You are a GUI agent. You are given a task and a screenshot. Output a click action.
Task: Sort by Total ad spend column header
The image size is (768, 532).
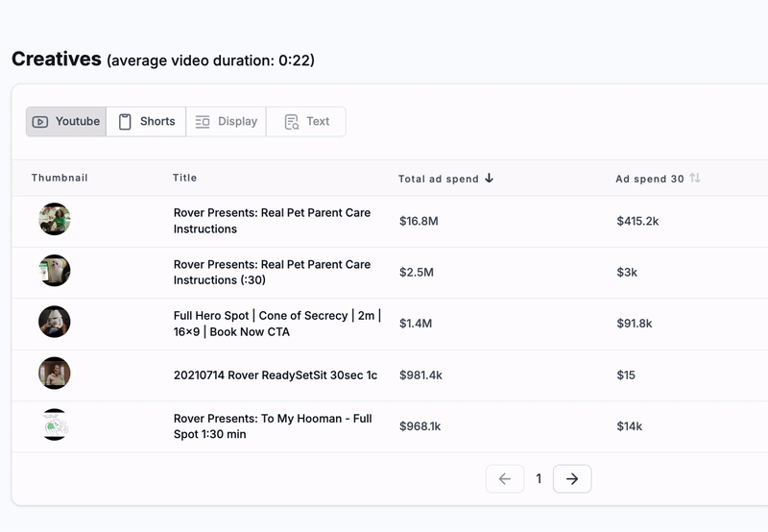pyautogui.click(x=439, y=179)
